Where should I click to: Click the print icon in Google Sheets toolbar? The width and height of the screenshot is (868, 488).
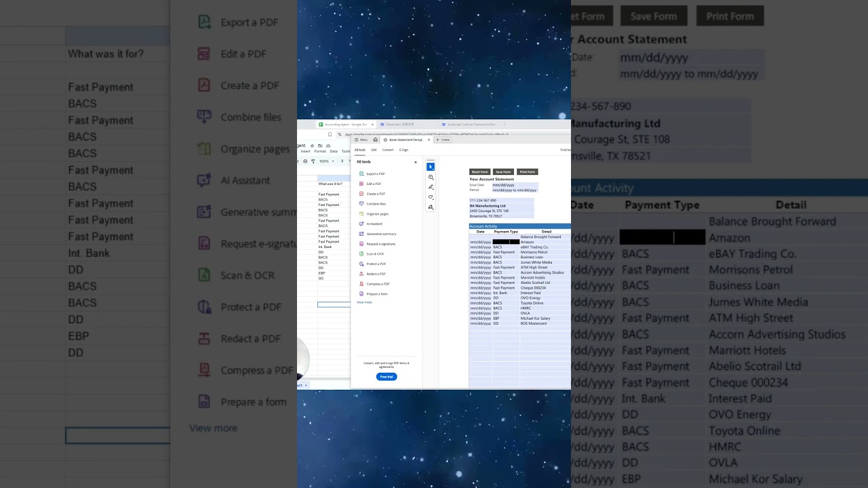tap(305, 161)
